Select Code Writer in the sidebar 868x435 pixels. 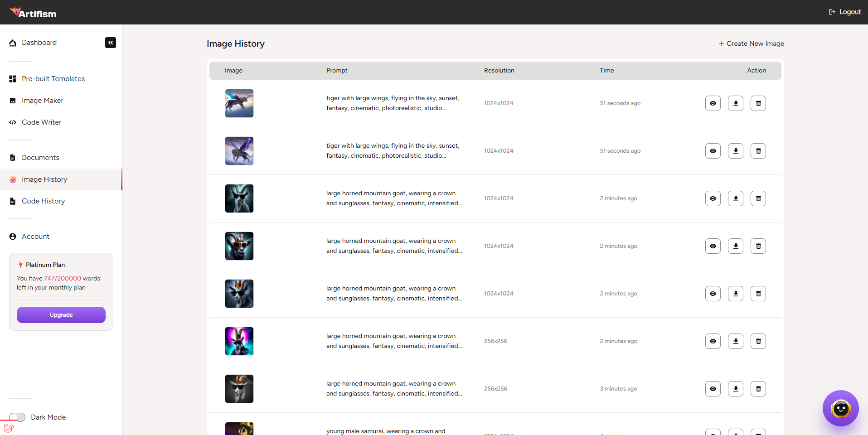[x=41, y=122]
